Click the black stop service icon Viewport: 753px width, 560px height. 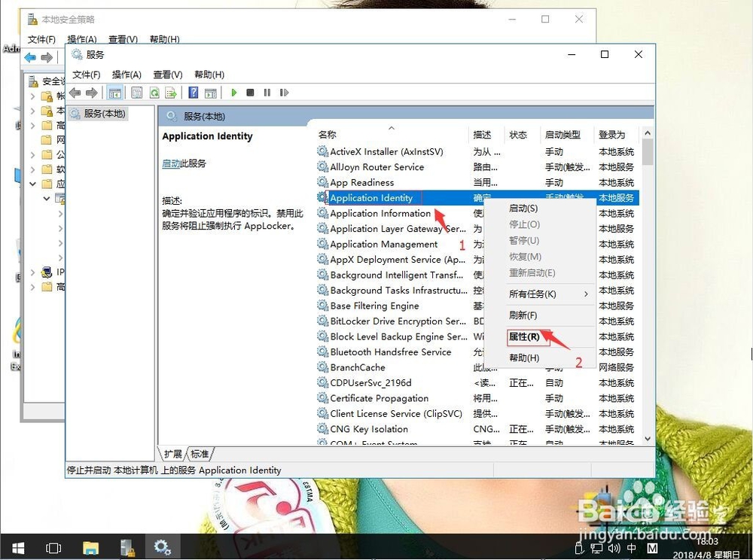point(251,92)
